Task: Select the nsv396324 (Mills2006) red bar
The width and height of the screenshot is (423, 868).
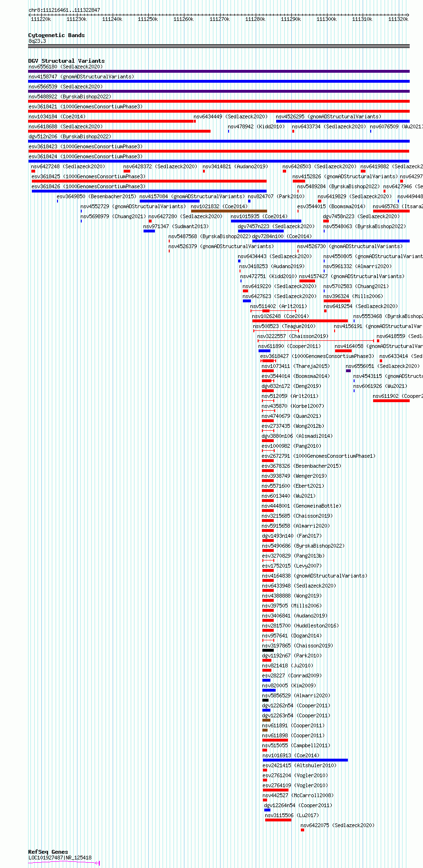Action: tap(337, 301)
